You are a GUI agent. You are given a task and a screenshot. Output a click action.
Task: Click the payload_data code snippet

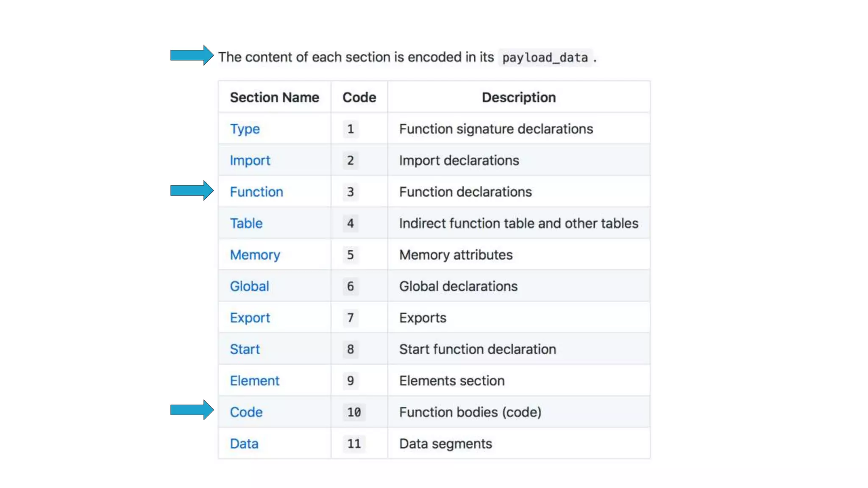[545, 57]
